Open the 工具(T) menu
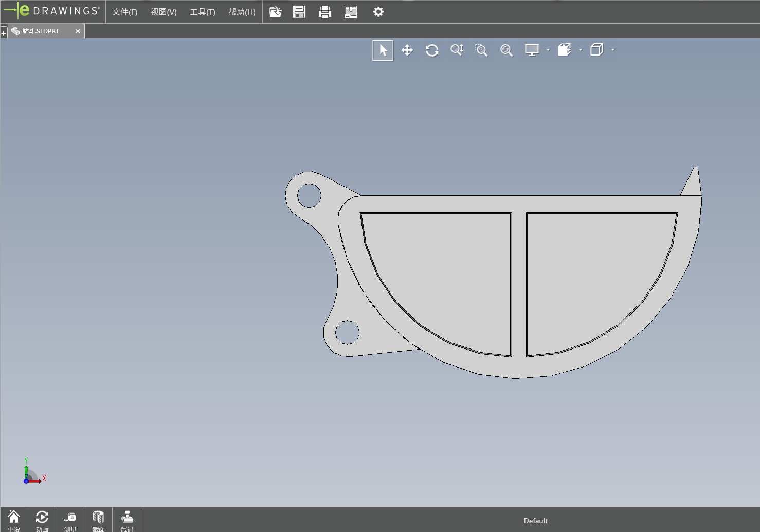Viewport: 760px width, 532px height. click(203, 12)
